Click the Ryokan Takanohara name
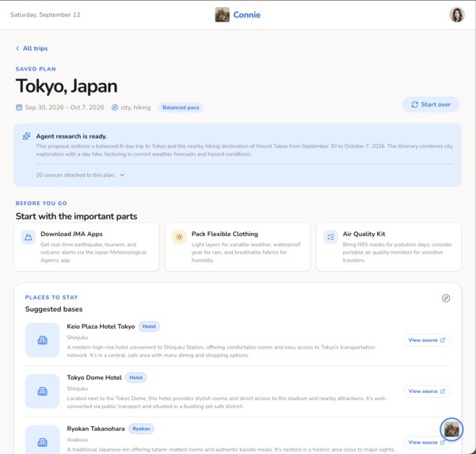The height and width of the screenshot is (454, 476). click(96, 429)
